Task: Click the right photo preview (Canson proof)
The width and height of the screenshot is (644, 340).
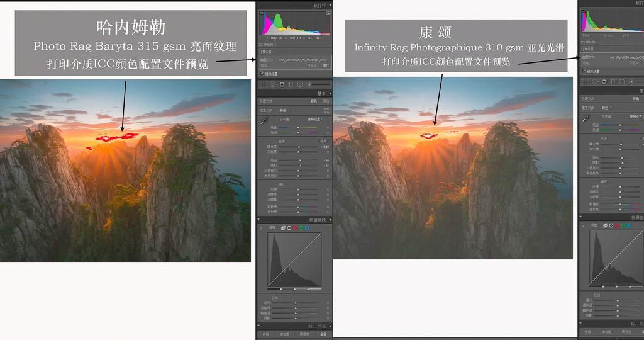Action: point(453,167)
